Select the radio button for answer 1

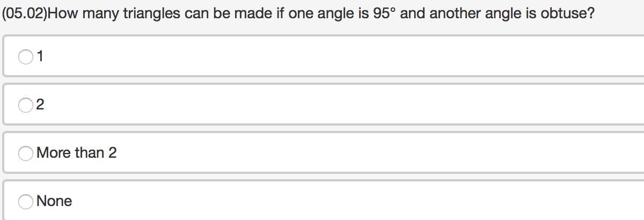26,56
